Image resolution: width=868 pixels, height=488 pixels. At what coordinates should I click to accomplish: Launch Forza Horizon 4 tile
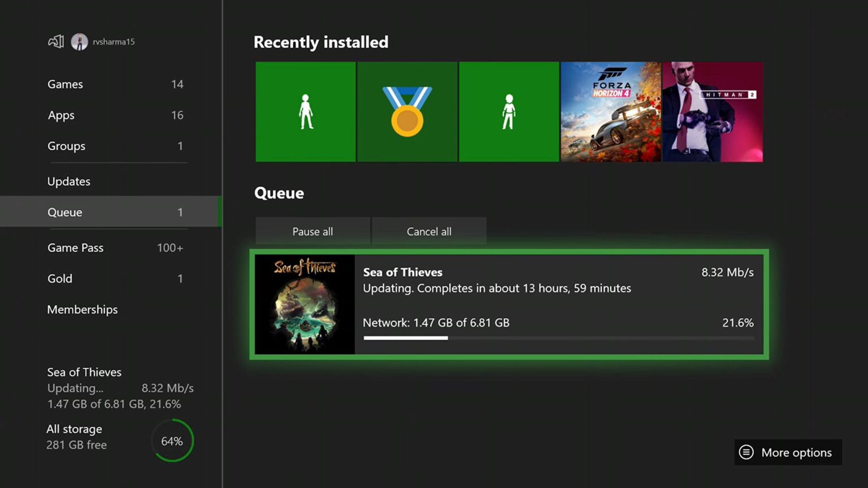point(611,112)
